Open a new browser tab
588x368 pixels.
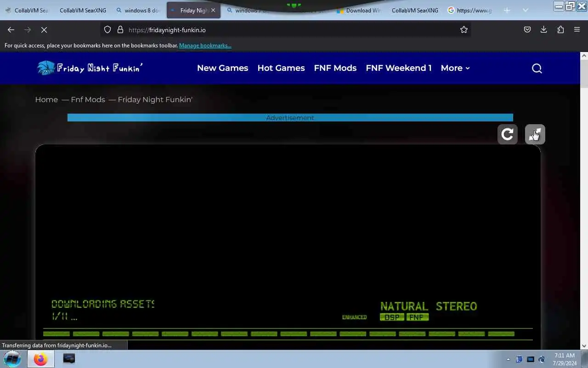click(507, 10)
